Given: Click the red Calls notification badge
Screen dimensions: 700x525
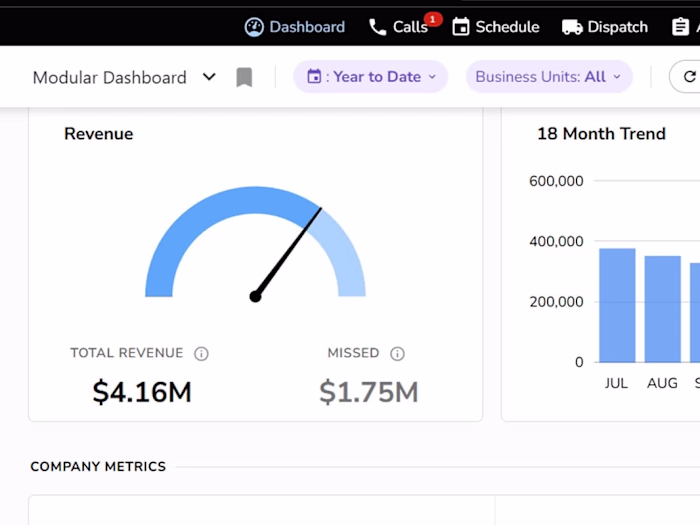Looking at the screenshot, I should (x=432, y=19).
